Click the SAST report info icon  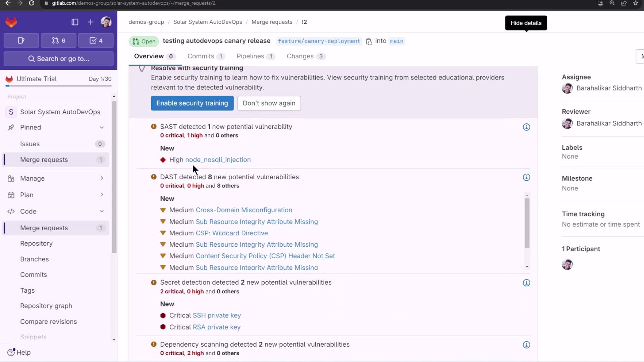[x=526, y=127]
